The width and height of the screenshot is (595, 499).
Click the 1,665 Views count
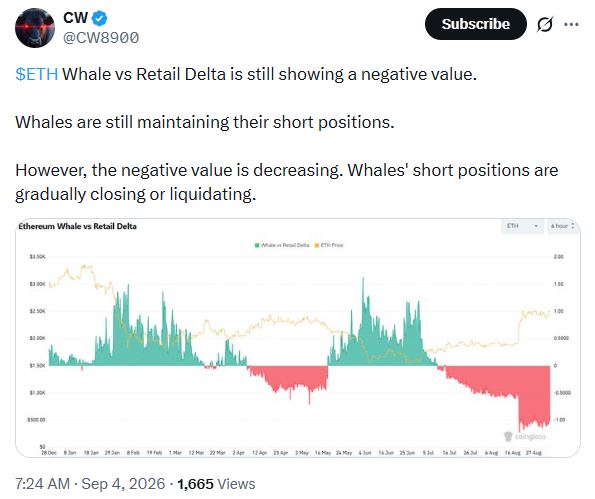[x=216, y=484]
